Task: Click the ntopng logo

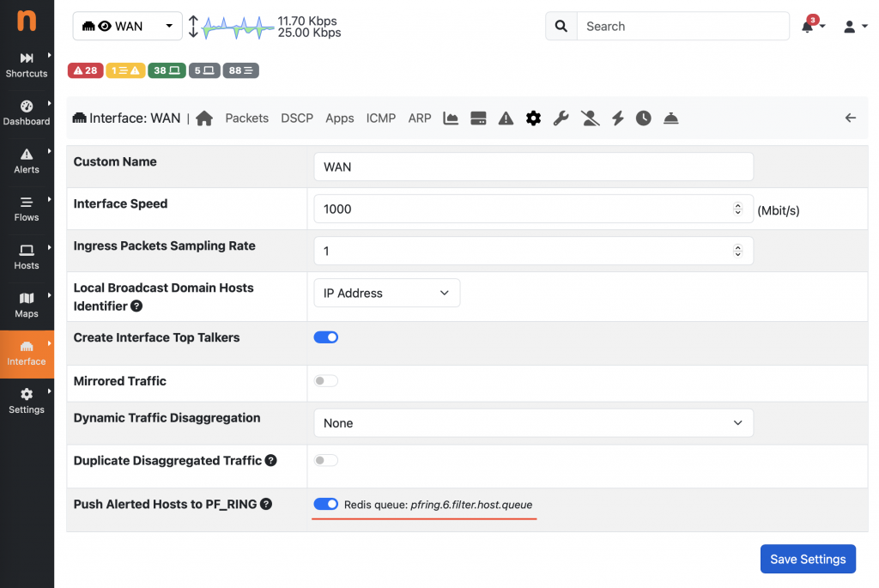Action: (27, 21)
